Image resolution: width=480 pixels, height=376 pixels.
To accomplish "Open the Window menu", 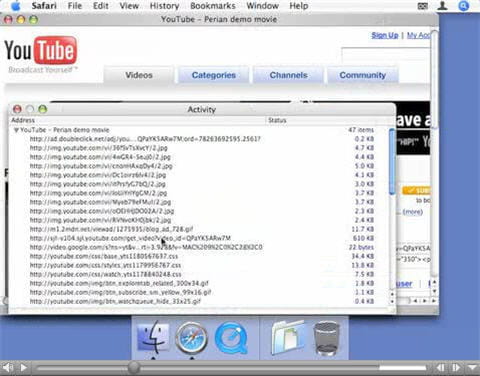I will [262, 6].
